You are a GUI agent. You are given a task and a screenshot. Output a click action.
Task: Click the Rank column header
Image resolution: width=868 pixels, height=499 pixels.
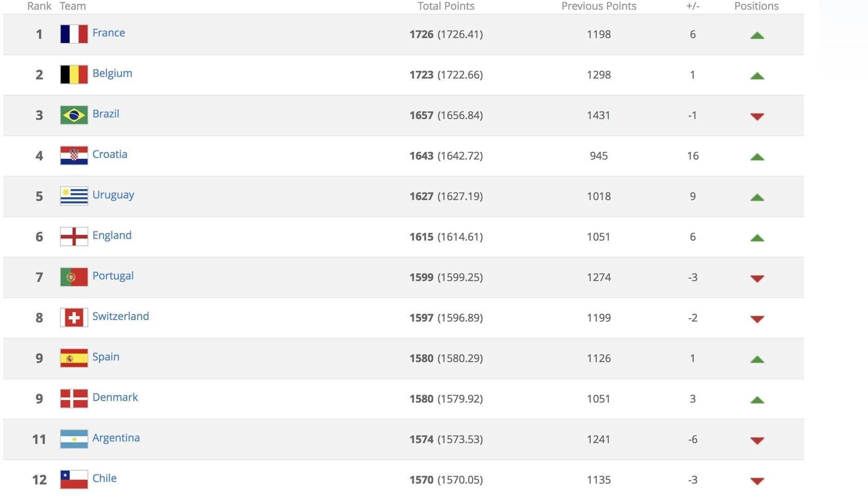pos(39,6)
